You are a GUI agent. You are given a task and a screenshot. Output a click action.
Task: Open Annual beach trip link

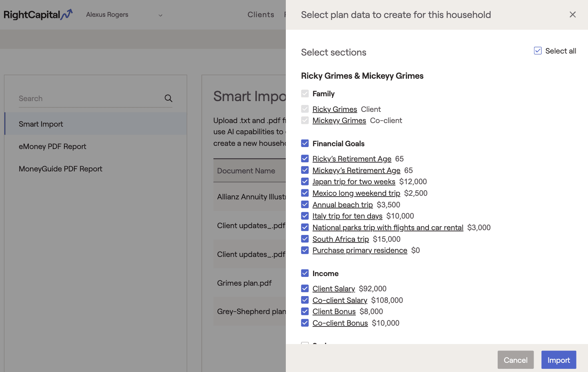tap(343, 205)
